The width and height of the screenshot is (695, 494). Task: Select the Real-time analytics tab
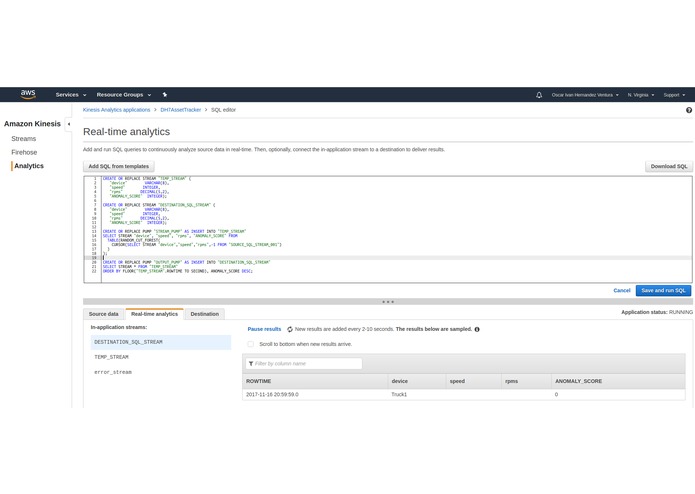[x=154, y=314]
